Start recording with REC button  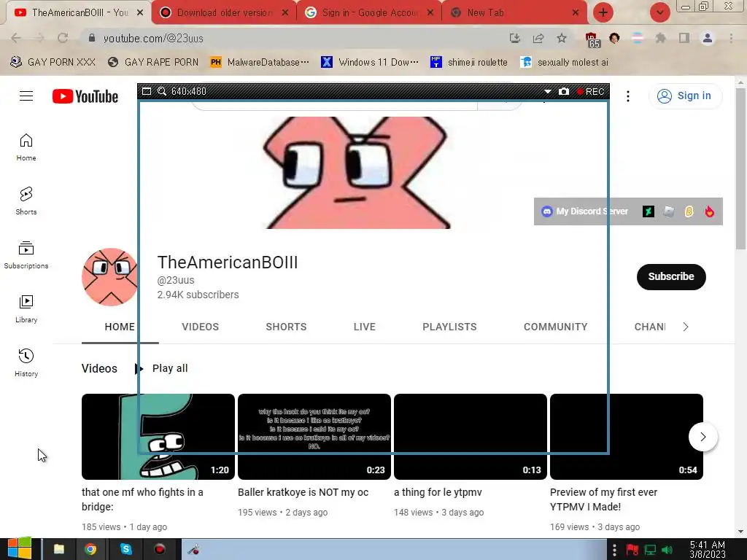point(591,91)
